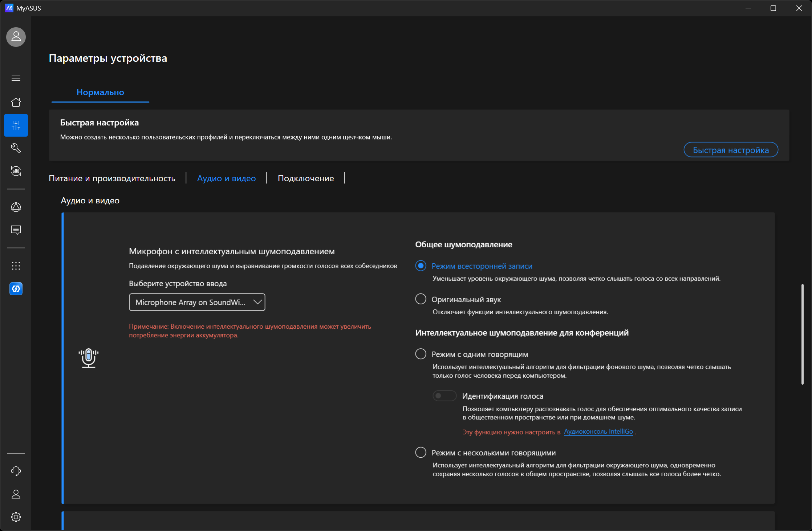
Task: Expand the hamburger navigation menu
Action: (x=16, y=78)
